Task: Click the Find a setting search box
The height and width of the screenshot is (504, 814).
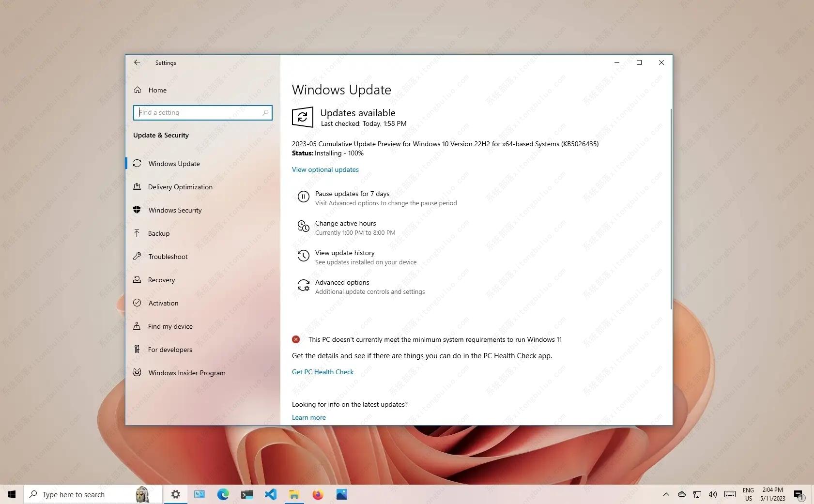Action: click(202, 112)
